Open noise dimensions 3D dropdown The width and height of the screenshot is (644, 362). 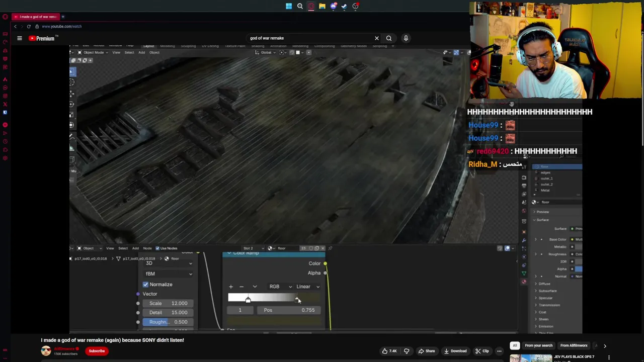point(169,263)
